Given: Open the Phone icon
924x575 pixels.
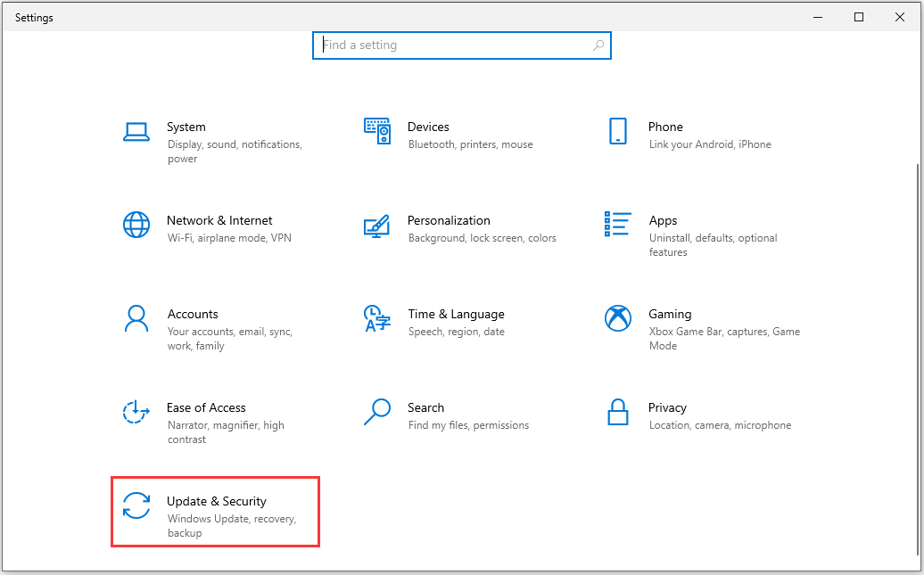Looking at the screenshot, I should (617, 131).
